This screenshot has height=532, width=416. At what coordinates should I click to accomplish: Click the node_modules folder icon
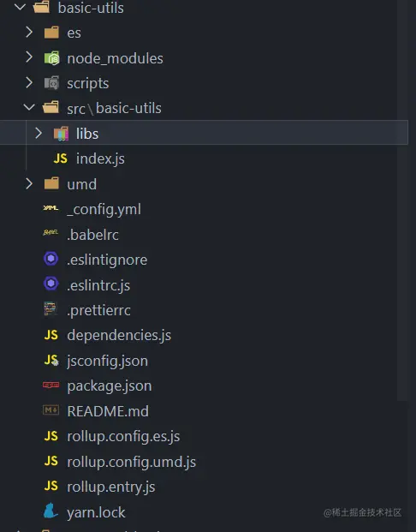pyautogui.click(x=51, y=58)
